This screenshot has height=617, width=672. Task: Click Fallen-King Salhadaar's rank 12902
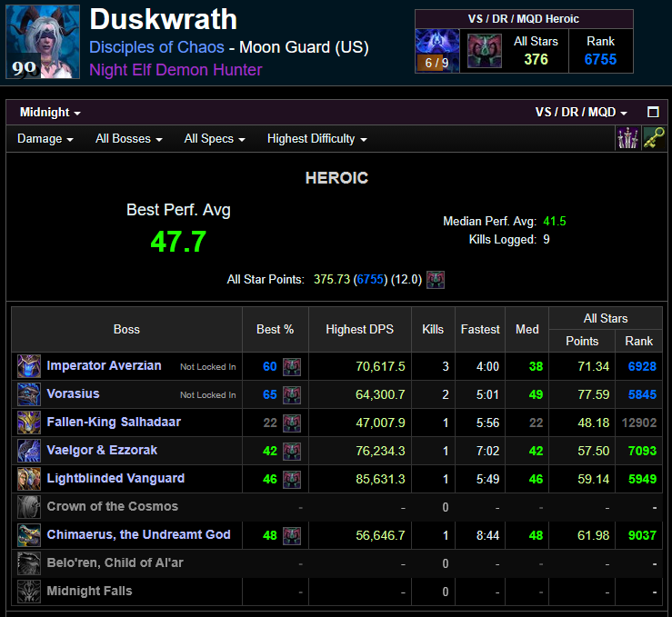(639, 423)
